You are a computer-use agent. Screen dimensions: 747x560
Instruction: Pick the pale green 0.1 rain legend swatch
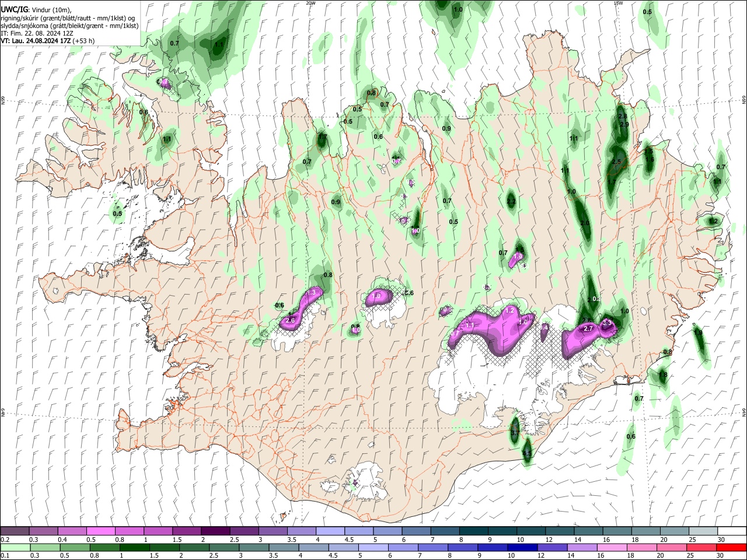tap(15, 548)
